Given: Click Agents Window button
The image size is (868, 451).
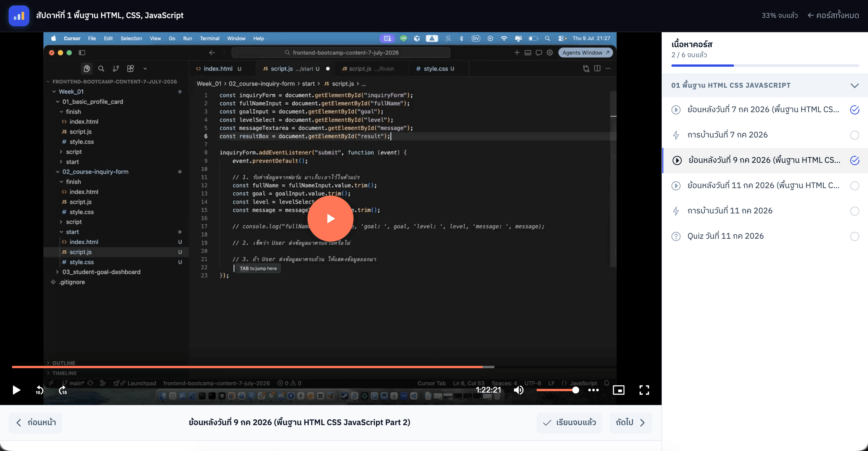Looking at the screenshot, I should click(586, 53).
